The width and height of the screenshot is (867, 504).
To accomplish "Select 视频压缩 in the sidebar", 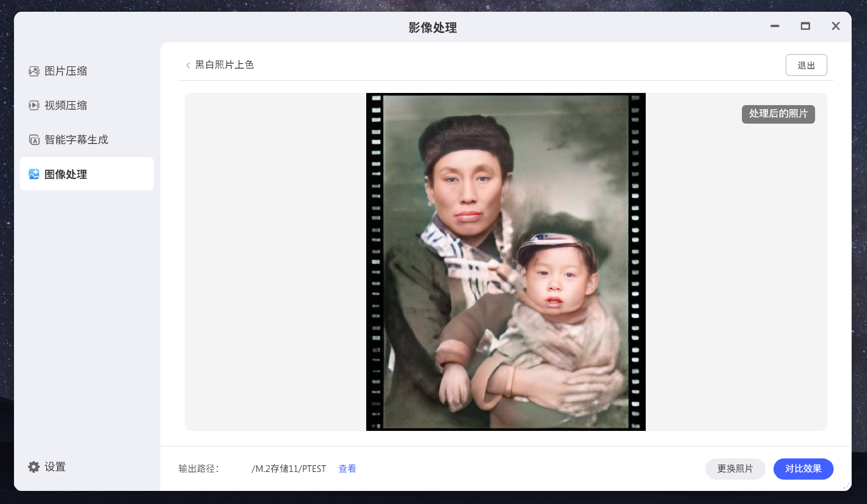I will [87, 106].
